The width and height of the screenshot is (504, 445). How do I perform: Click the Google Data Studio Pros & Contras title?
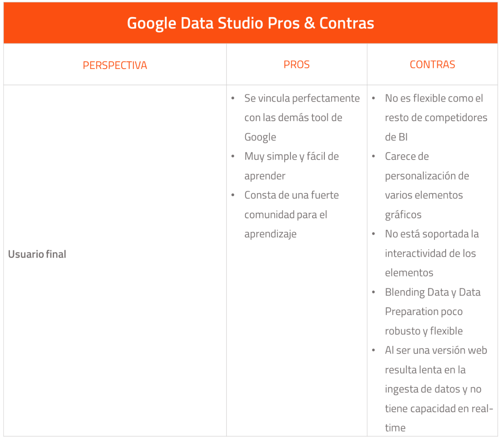250,23
